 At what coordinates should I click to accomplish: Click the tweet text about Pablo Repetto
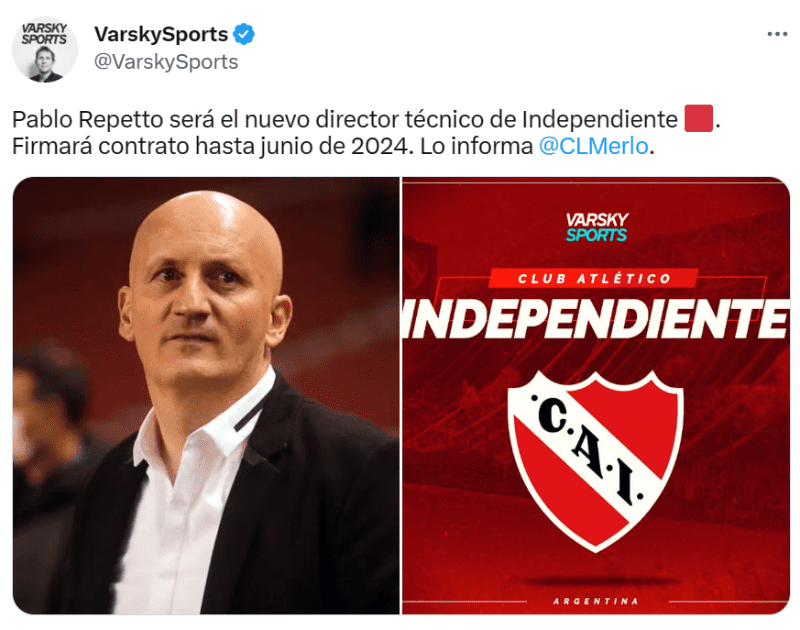click(x=366, y=133)
